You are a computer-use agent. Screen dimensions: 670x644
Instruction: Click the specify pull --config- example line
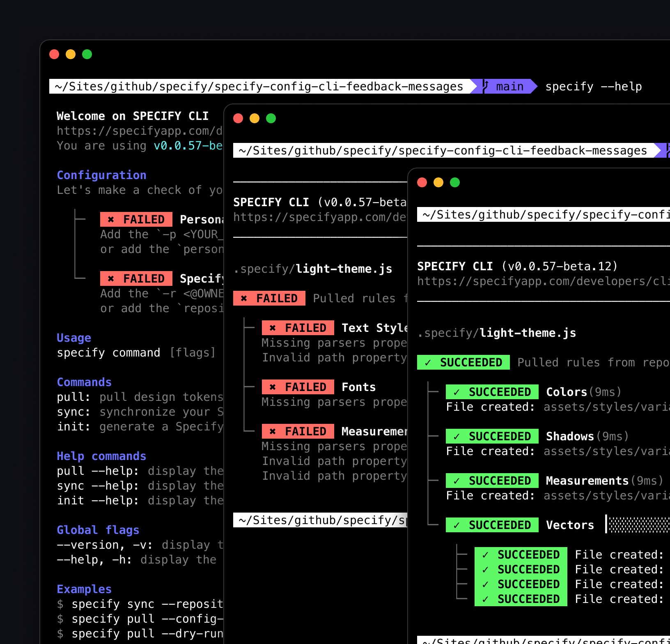140,619
